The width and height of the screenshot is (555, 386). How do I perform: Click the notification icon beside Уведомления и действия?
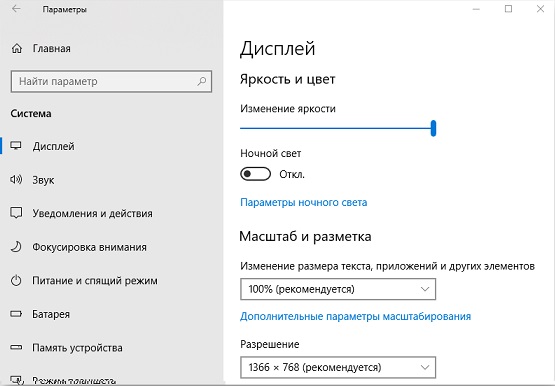coord(16,213)
